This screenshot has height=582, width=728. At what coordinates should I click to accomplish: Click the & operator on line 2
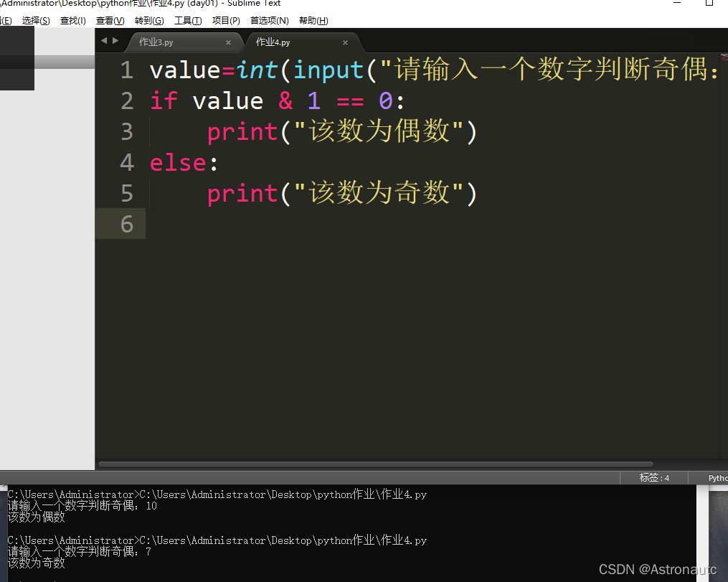pos(285,100)
